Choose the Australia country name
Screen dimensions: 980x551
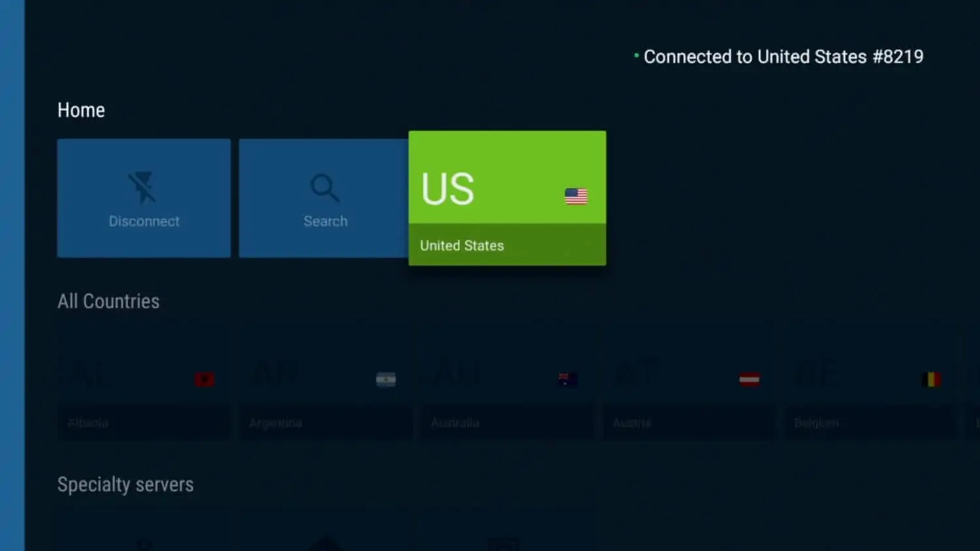pos(455,423)
